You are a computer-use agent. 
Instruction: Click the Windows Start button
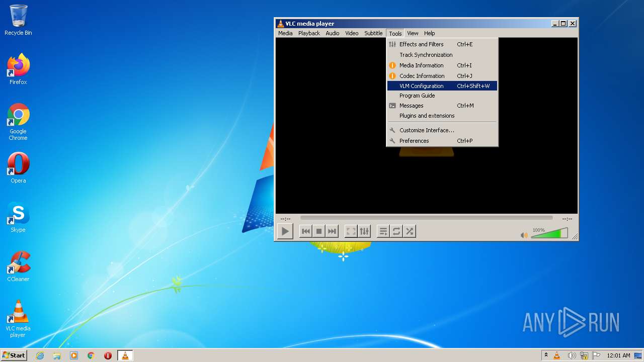(14, 355)
